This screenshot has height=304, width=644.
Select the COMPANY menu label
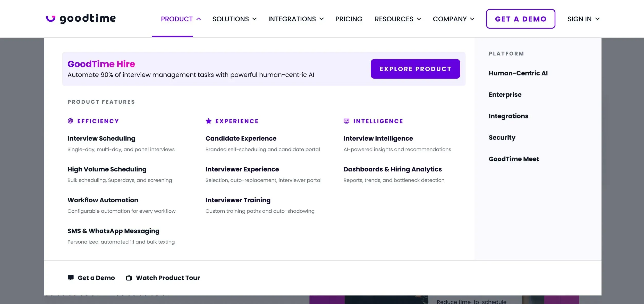(x=450, y=19)
